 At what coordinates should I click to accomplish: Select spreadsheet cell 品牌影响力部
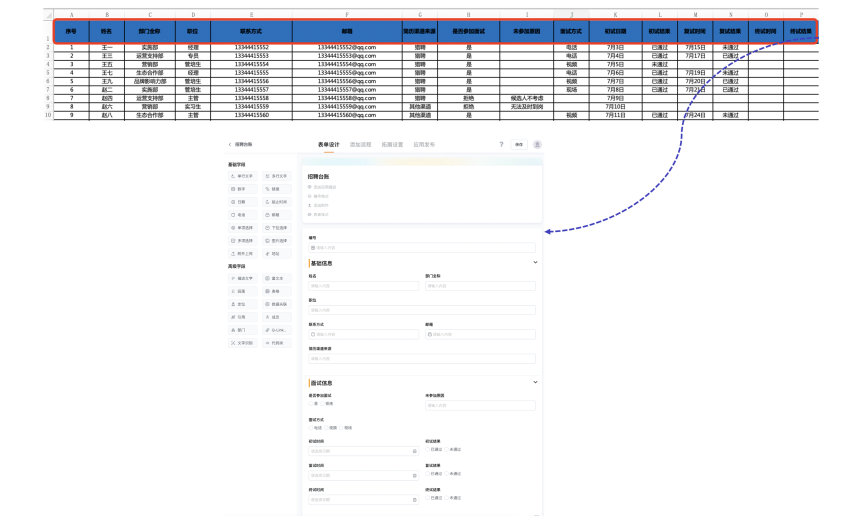click(x=150, y=81)
